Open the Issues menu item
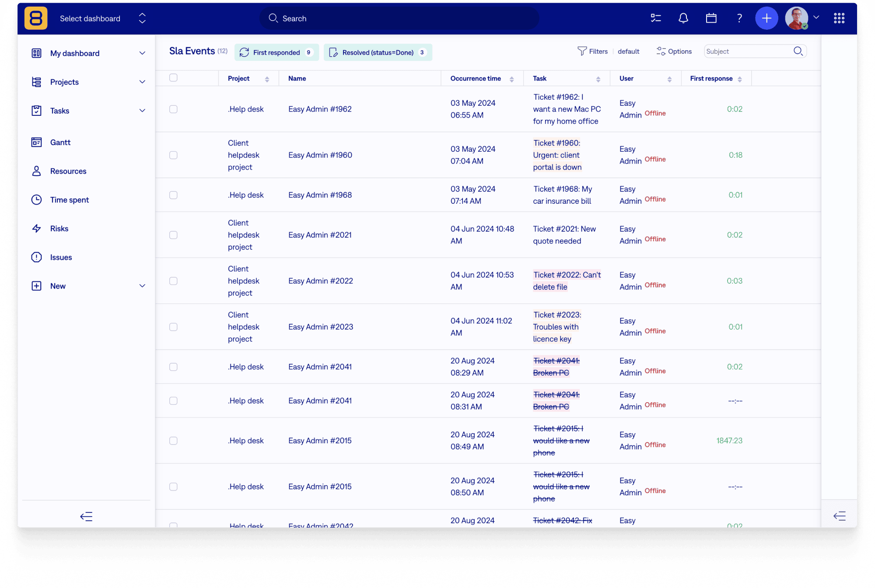The height and width of the screenshot is (588, 875). (x=61, y=257)
